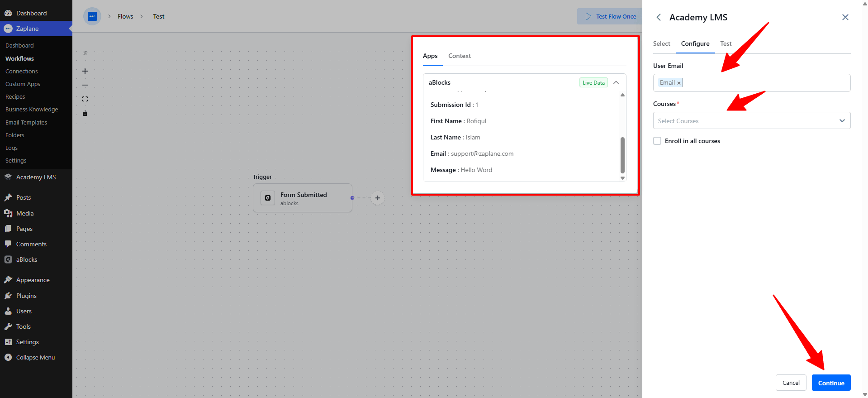Screen dimensions: 868x398
Task: Click the scroll down arrow in aBlocks data list
Action: coord(622,178)
